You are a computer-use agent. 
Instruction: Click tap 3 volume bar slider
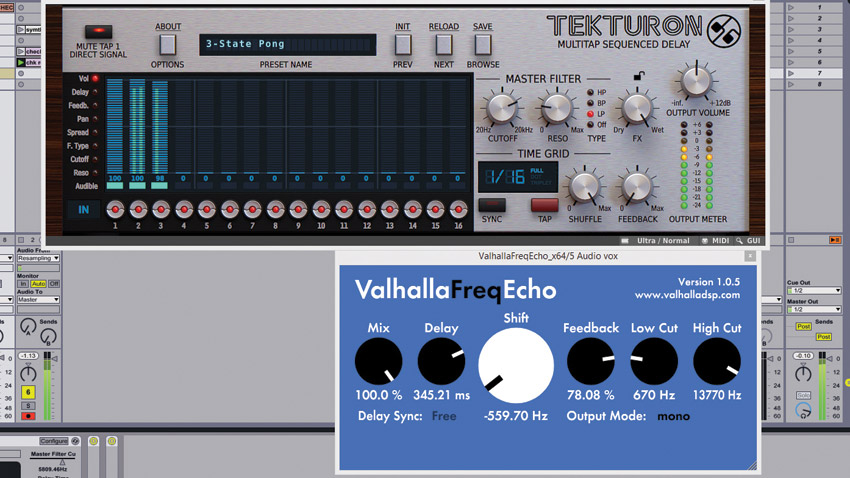click(x=160, y=126)
